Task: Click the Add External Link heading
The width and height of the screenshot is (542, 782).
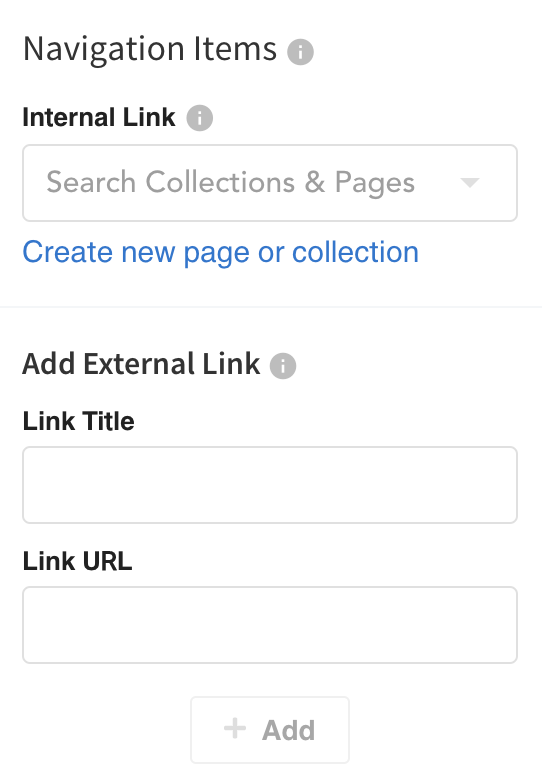Action: tap(141, 364)
